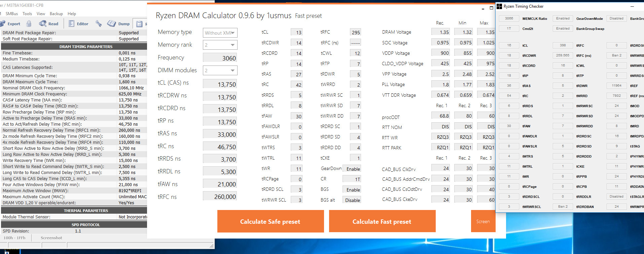This screenshot has height=254, width=644.
Task: Click the tRCDRW ns input field
Action: pos(220,97)
